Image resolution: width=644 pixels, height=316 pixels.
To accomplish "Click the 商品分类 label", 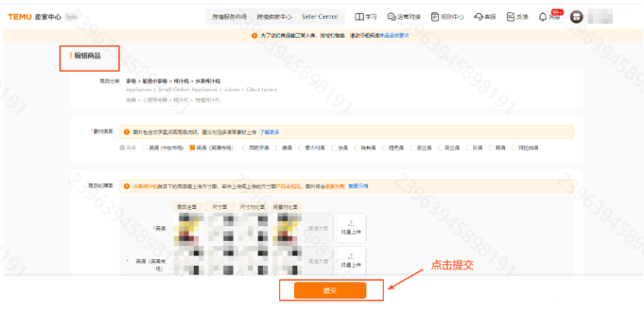I will tap(109, 81).
